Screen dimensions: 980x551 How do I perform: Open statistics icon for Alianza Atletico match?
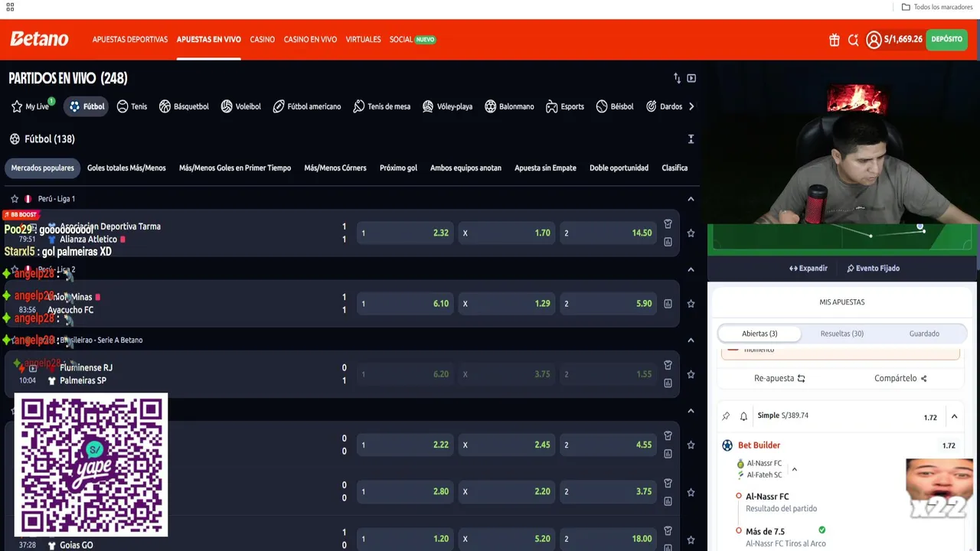coord(668,242)
